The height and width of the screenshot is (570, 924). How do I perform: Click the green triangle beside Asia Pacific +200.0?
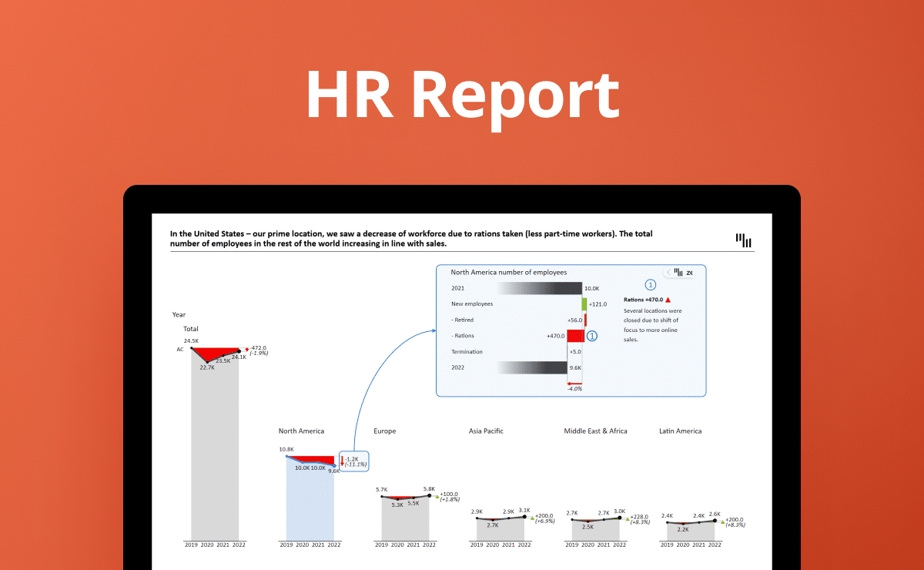(x=533, y=517)
